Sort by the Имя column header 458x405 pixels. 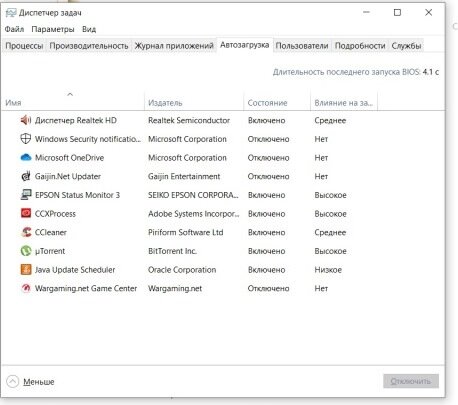coord(13,103)
